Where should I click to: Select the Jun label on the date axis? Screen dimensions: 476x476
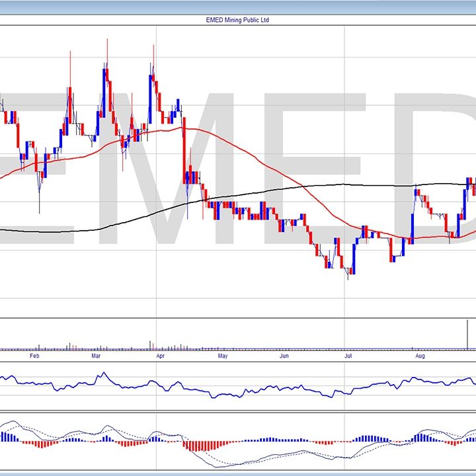[284, 356]
